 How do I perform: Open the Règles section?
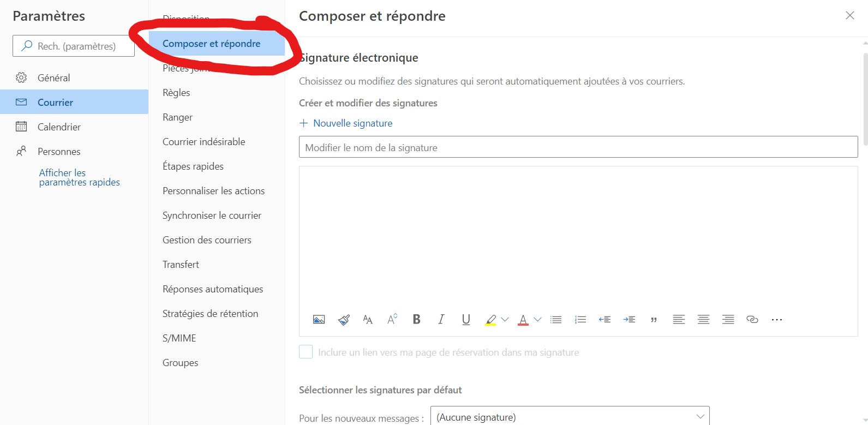(x=217, y=93)
